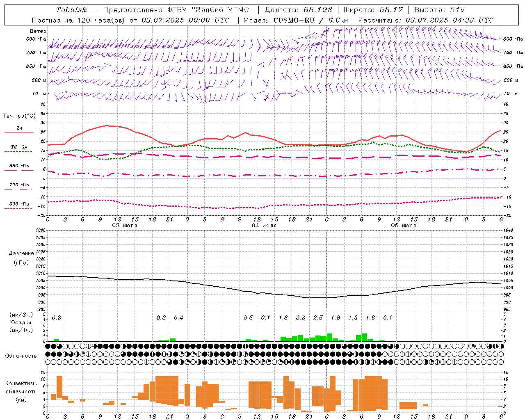
Task: Click the '05 июля' date label
Action: point(403,226)
